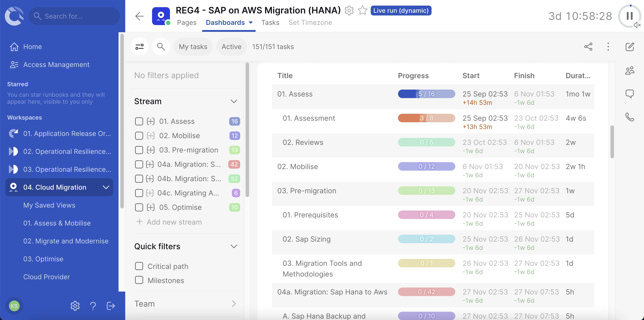Check the 01. Assess stream checkbox

139,121
